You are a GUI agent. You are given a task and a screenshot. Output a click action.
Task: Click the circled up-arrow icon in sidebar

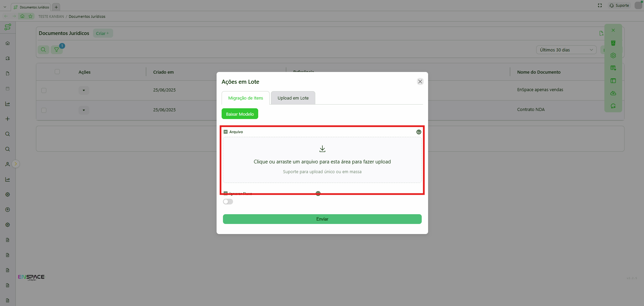pyautogui.click(x=8, y=209)
